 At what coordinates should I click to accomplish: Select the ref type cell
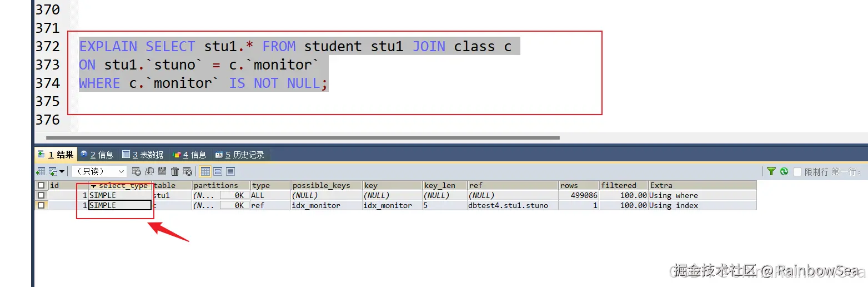coord(270,205)
